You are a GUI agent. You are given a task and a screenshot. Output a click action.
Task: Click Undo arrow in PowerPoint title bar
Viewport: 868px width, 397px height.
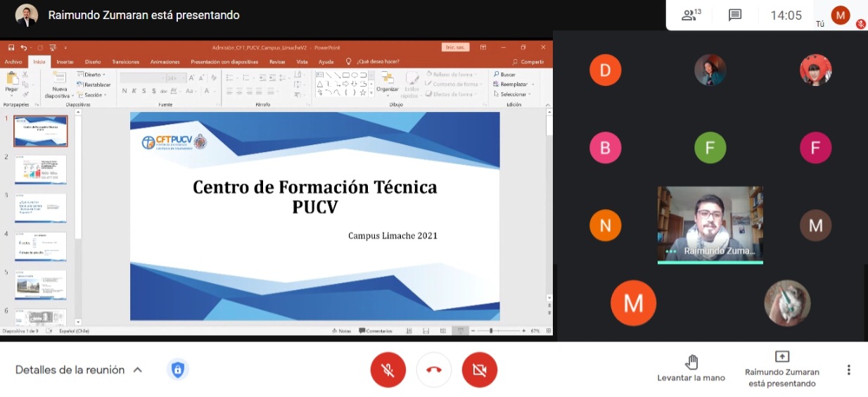pyautogui.click(x=23, y=47)
